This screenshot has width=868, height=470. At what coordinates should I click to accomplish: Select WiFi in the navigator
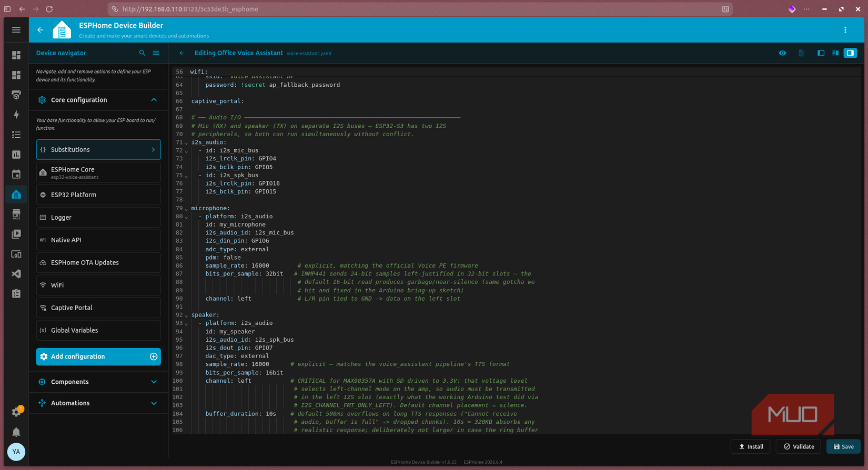pyautogui.click(x=98, y=285)
